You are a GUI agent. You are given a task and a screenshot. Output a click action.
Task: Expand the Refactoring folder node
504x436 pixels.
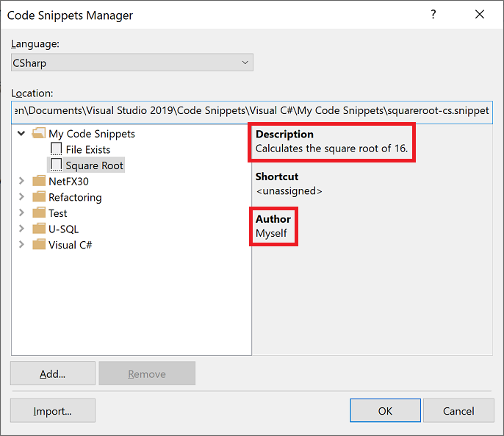click(x=21, y=197)
